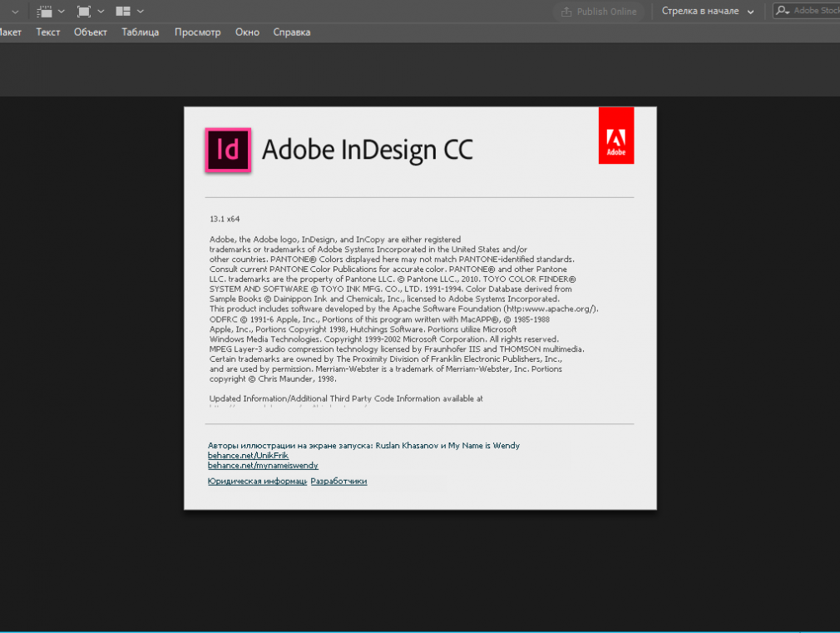Viewport: 840px width, 633px height.
Task: Click the arrange documents icon
Action: (123, 12)
